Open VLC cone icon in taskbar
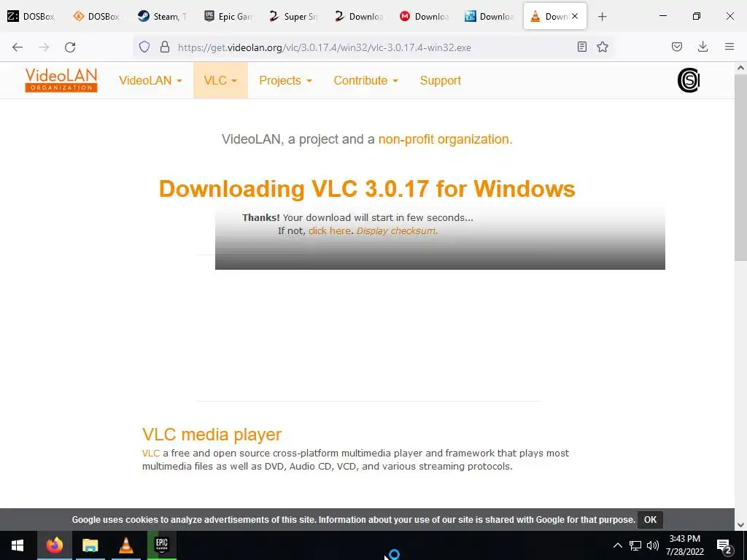The height and width of the screenshot is (560, 747). coord(125,545)
